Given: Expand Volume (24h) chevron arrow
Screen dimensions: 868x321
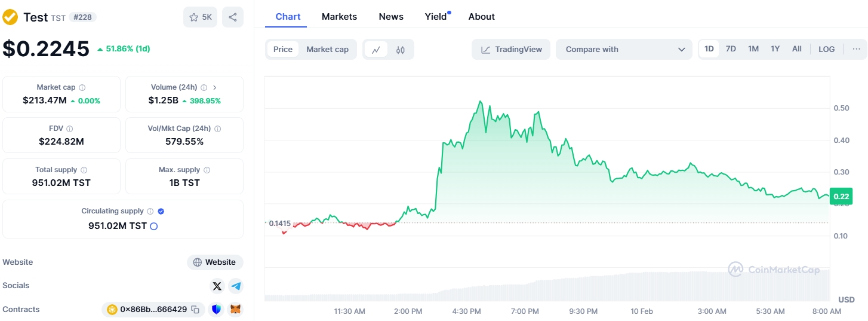Looking at the screenshot, I should pyautogui.click(x=215, y=87).
